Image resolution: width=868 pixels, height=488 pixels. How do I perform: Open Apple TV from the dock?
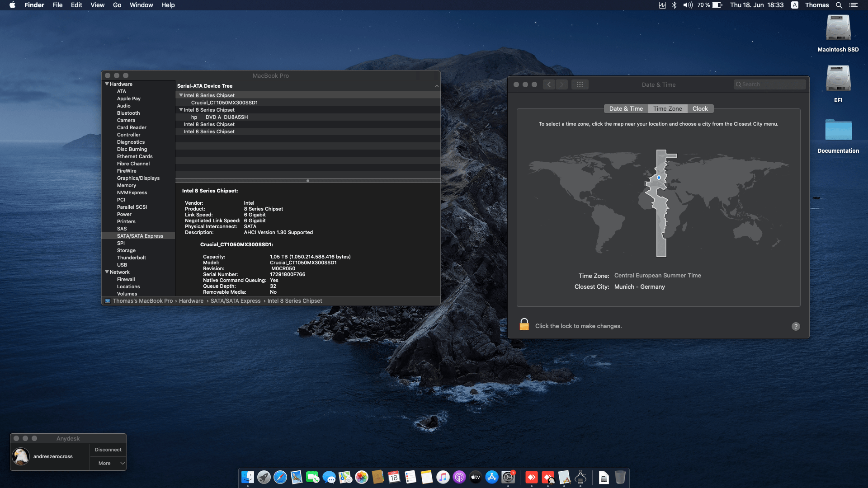[476, 477]
